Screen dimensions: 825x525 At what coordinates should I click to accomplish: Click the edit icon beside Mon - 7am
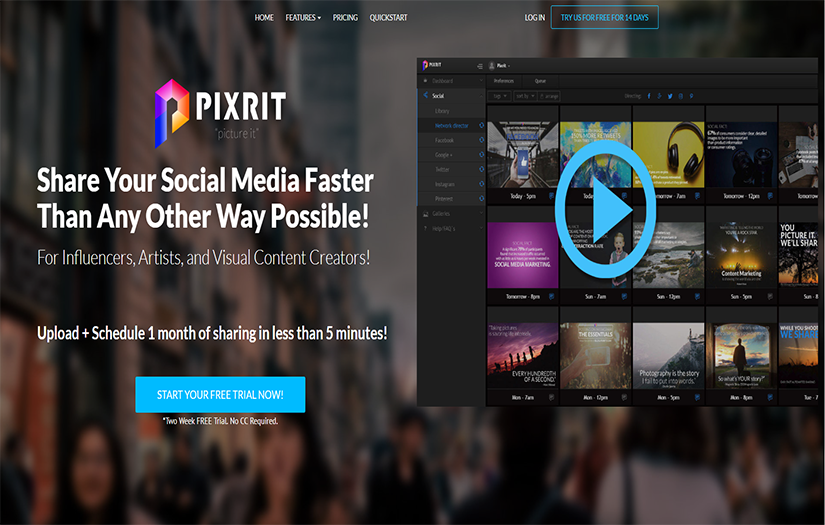(x=551, y=397)
